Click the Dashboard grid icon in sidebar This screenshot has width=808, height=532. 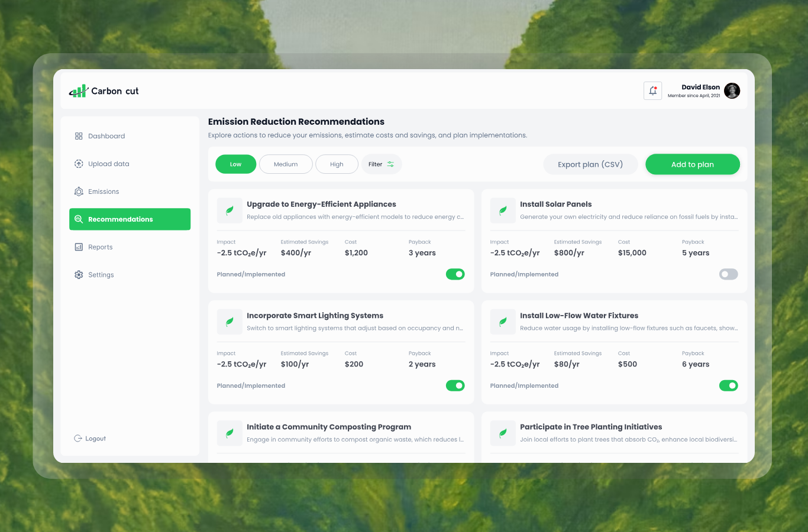coord(79,136)
